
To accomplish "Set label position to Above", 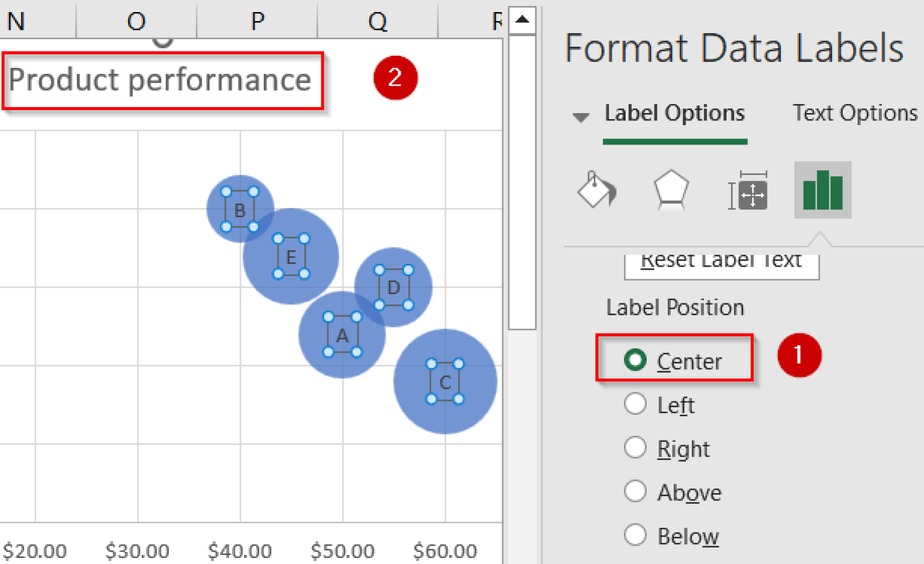I will 636,492.
